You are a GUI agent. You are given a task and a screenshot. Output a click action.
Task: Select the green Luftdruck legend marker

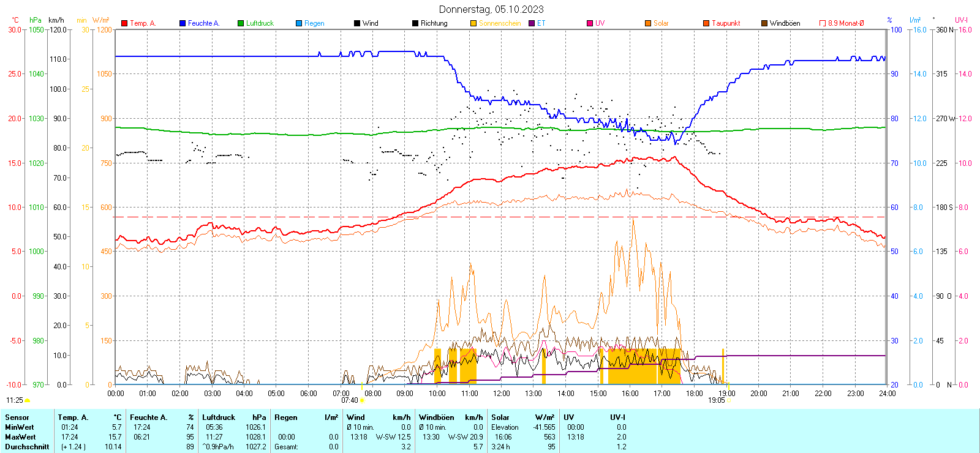coord(241,23)
